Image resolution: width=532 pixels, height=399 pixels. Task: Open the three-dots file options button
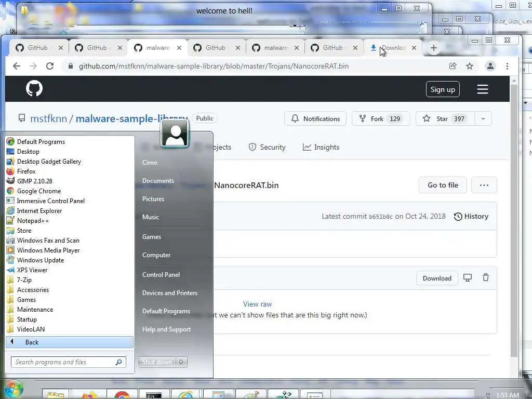tap(484, 185)
